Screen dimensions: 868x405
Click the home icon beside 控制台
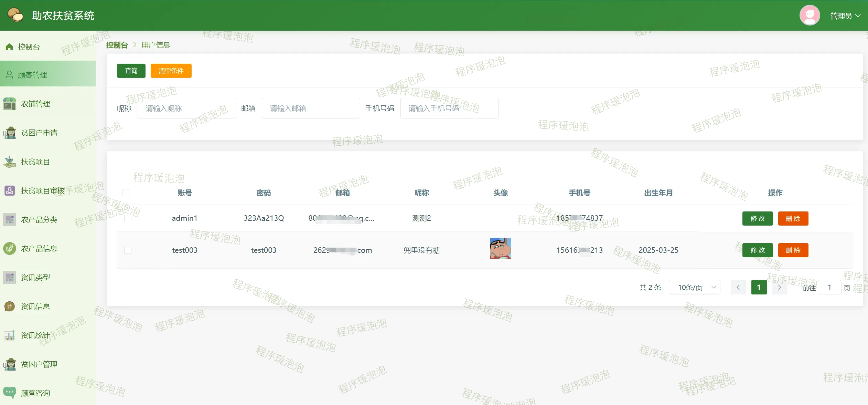coord(9,47)
